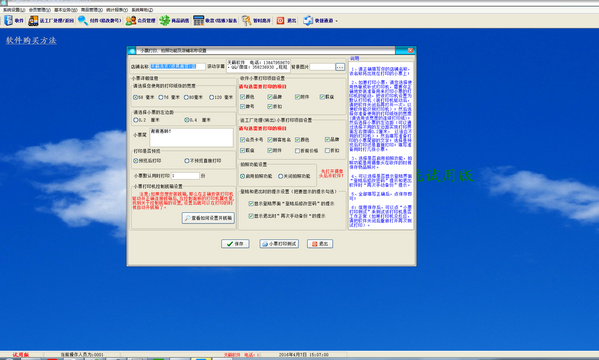Click the 店铺名称 input field
Screen dimensions: 599x360
coord(178,66)
